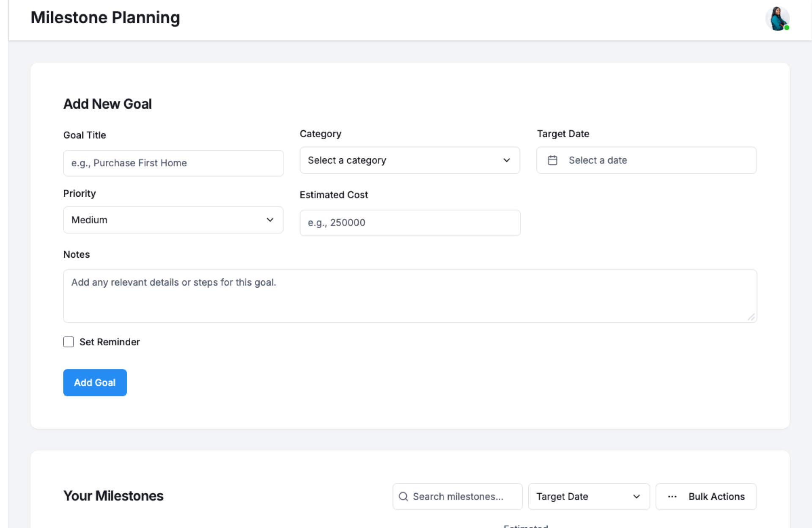Click the green online status dot

(x=787, y=28)
